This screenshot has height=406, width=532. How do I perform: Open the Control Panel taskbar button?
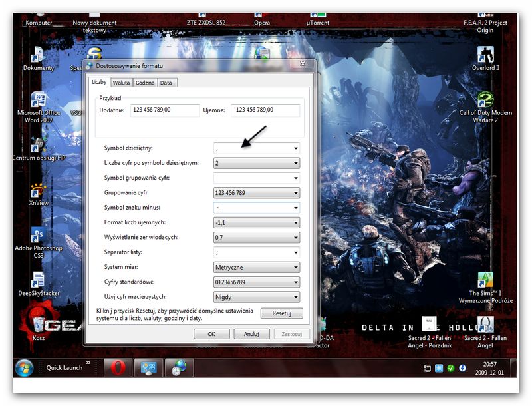pos(148,368)
